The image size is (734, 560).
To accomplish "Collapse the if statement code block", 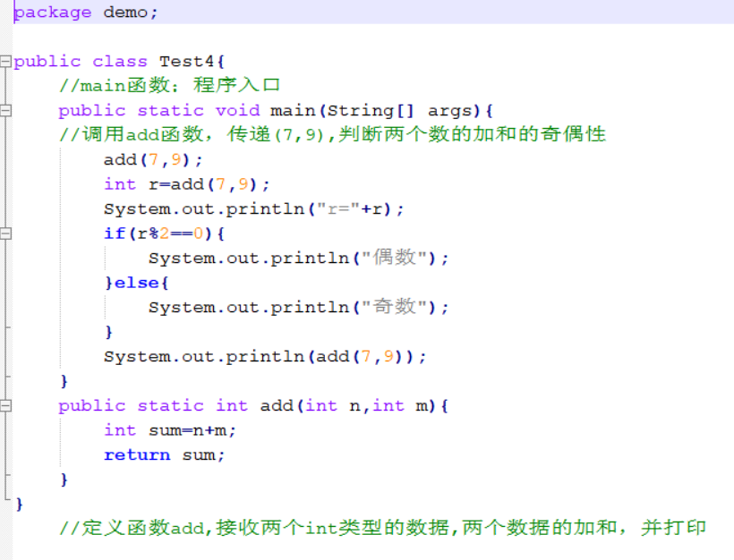I will coord(4,233).
